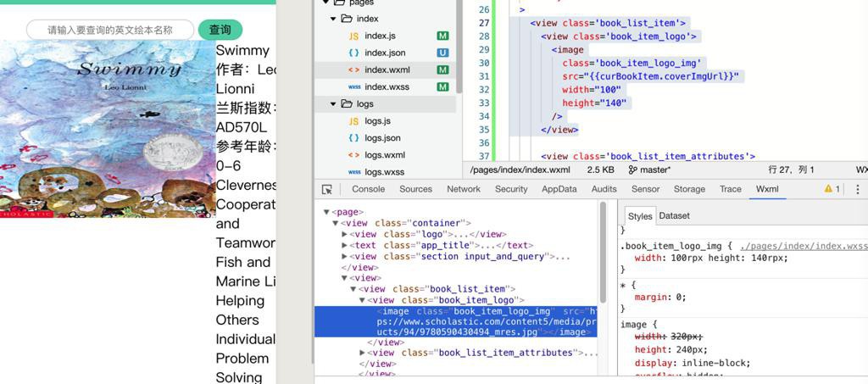Switch to the Trace tab
Screen dimensions: 868x384
tap(730, 189)
